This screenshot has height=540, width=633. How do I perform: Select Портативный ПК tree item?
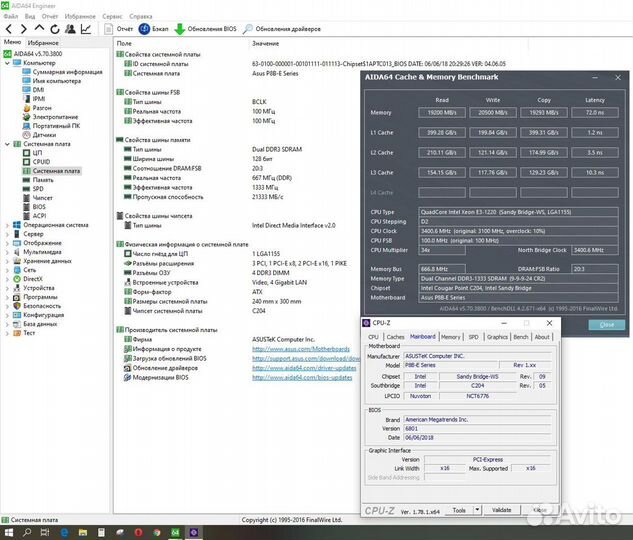[x=51, y=126]
